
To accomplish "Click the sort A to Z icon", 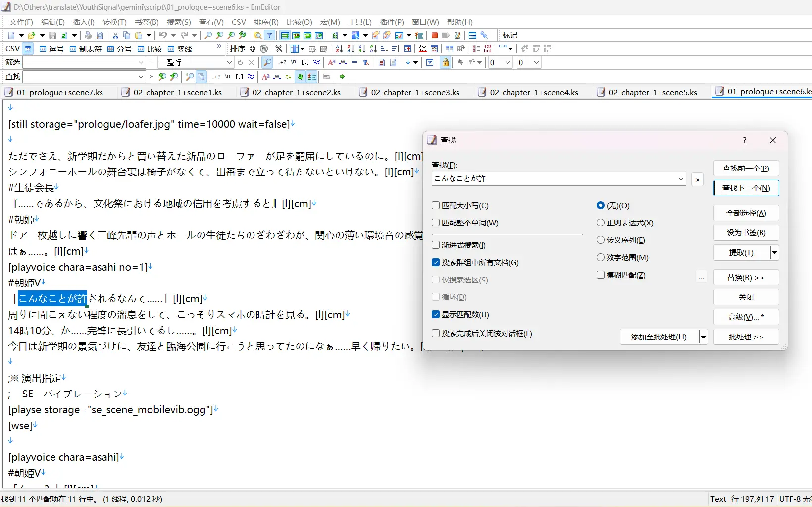I will pyautogui.click(x=339, y=49).
